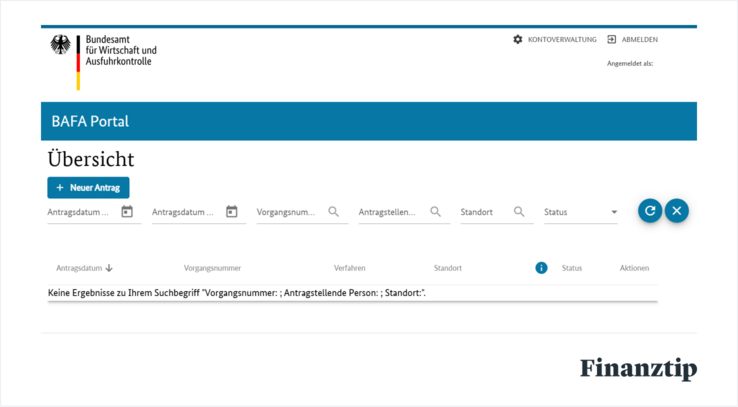Sort by Antragsdatum column header
Screen dimensions: 738x407
pos(79,268)
